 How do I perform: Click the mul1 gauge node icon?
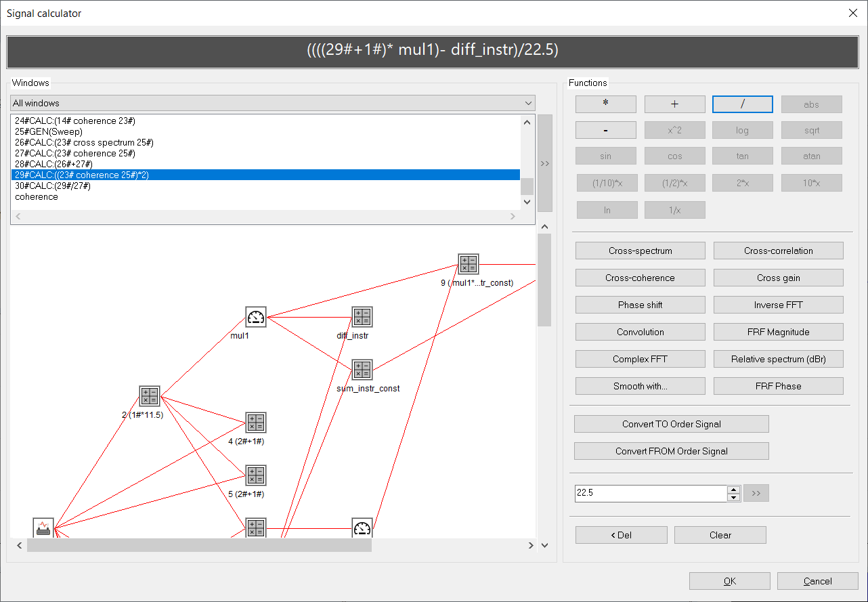click(256, 317)
